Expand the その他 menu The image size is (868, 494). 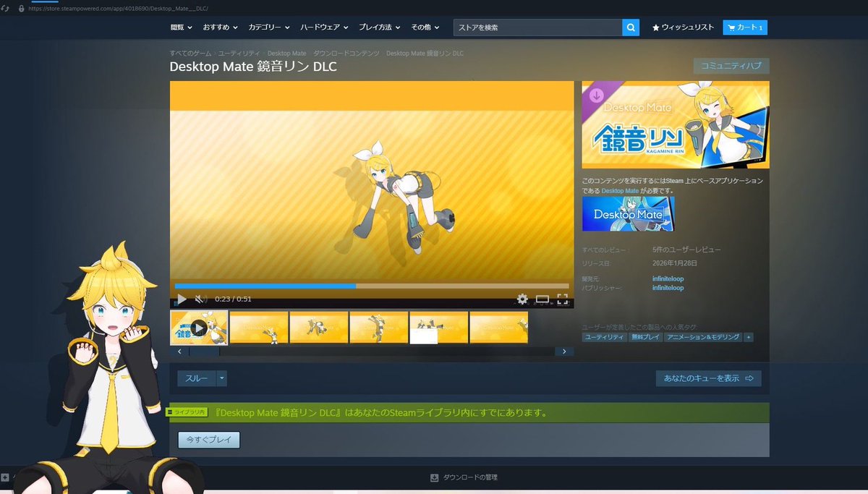coord(425,27)
